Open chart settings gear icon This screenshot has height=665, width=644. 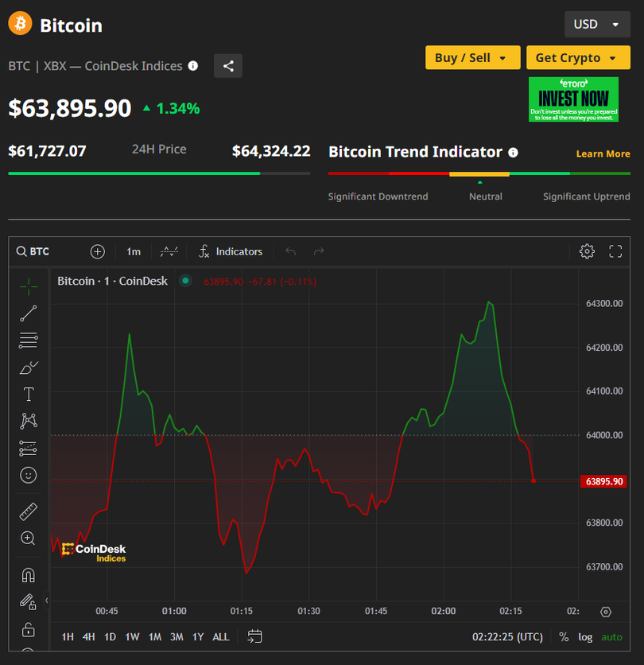point(587,251)
